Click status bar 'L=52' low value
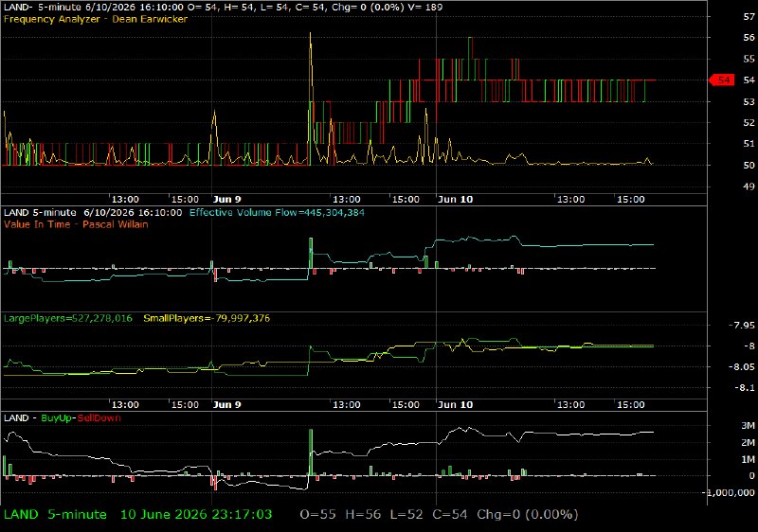 (406, 515)
